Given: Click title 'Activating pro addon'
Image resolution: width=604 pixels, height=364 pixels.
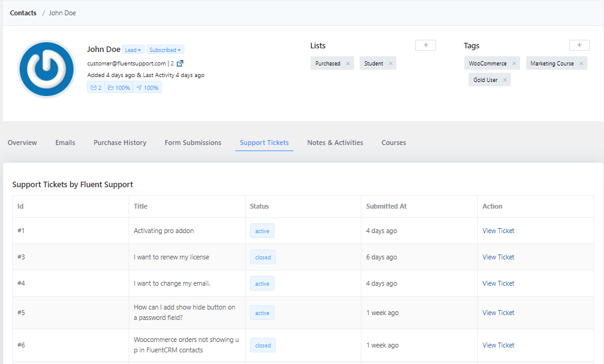Looking at the screenshot, I should click(164, 231).
